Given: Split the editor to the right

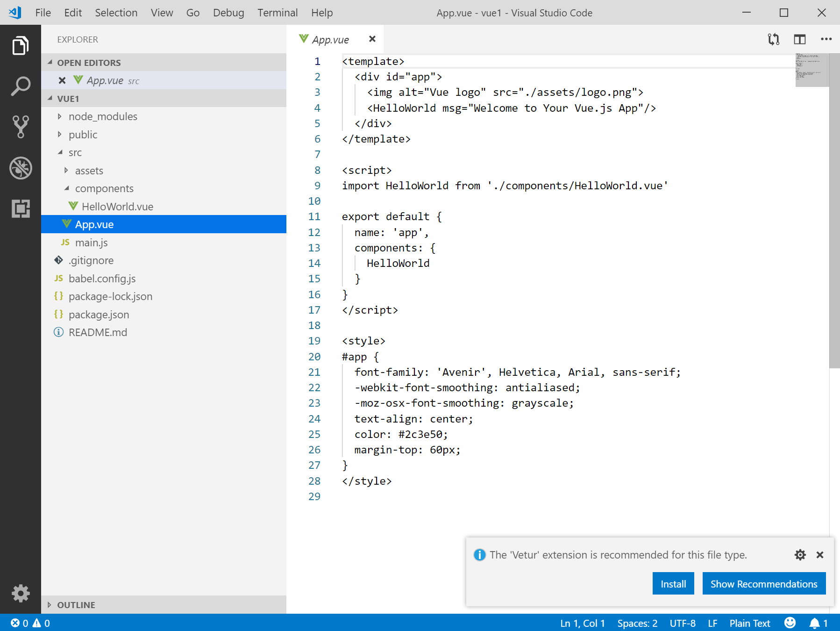Looking at the screenshot, I should (x=800, y=39).
